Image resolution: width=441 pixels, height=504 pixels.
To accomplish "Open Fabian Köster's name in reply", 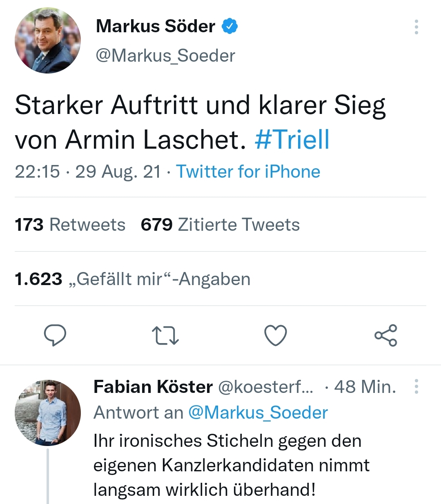I will tap(153, 386).
